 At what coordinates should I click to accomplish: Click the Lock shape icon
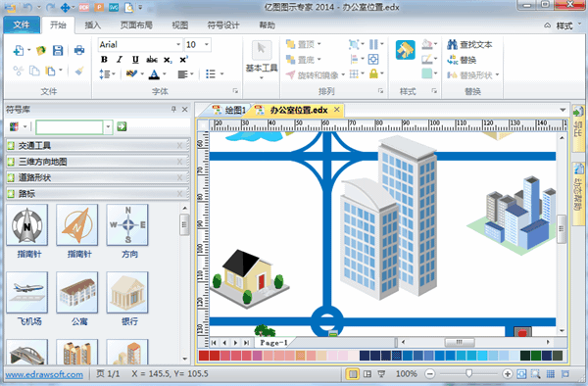(373, 73)
